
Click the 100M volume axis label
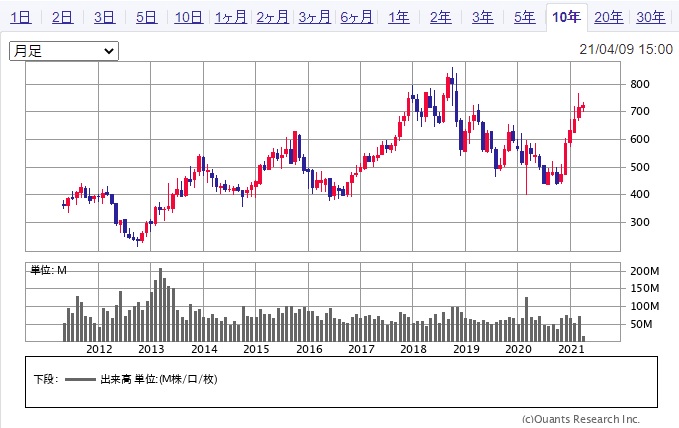click(x=645, y=306)
